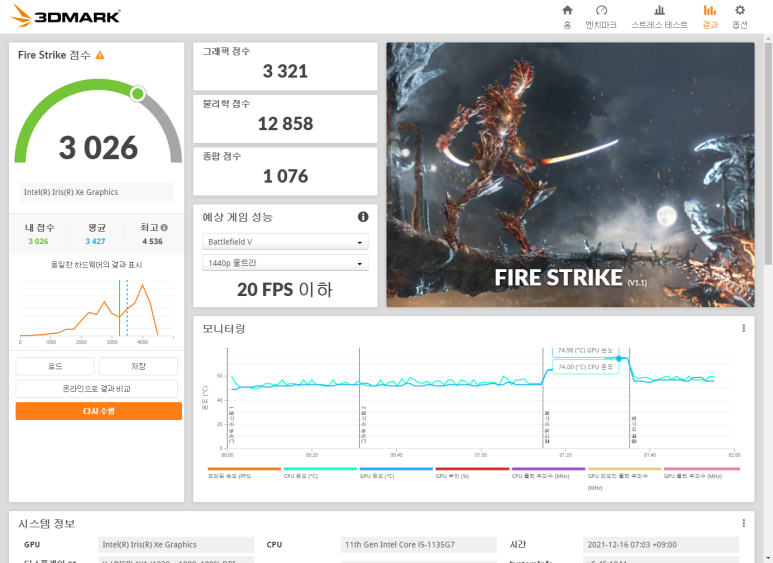The height and width of the screenshot is (563, 773).
Task: Click the score distribution histogram chart
Action: [x=97, y=311]
